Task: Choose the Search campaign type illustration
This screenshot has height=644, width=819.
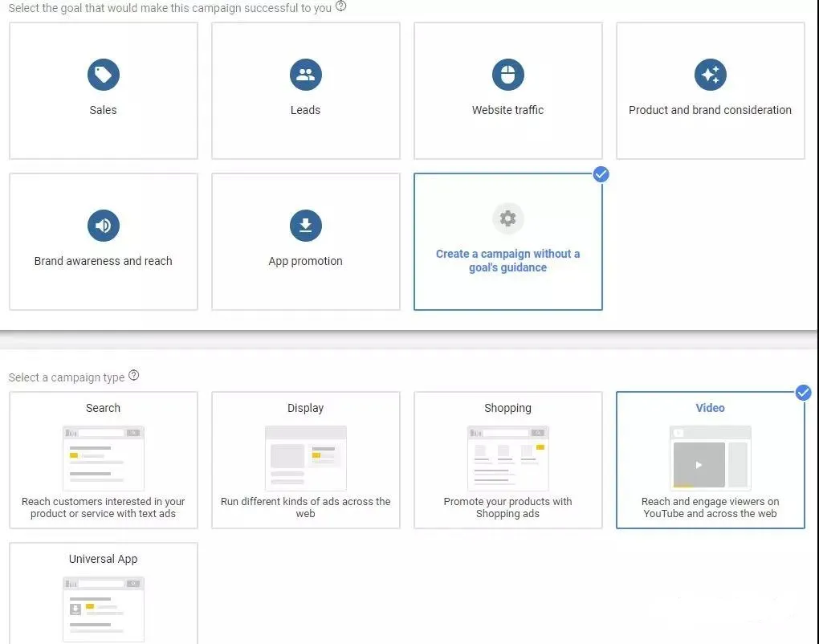Action: [103, 458]
